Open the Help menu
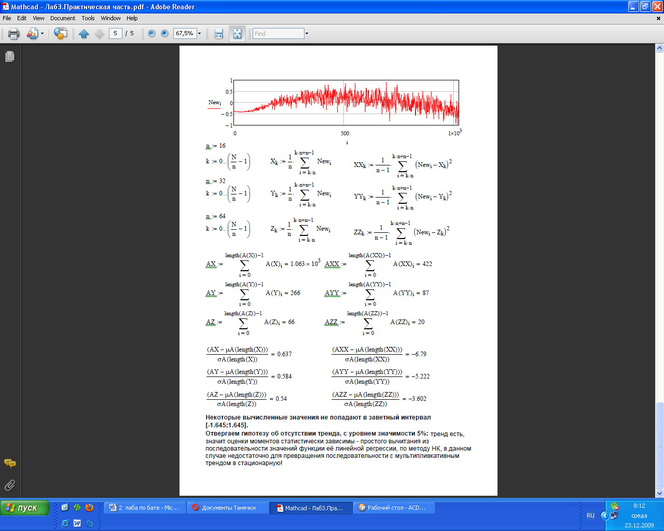 coord(132,18)
